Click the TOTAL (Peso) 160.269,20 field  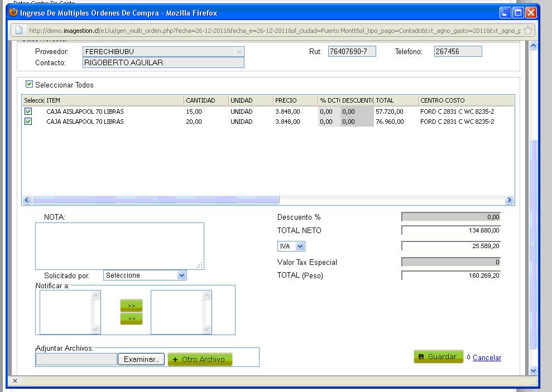click(x=451, y=275)
